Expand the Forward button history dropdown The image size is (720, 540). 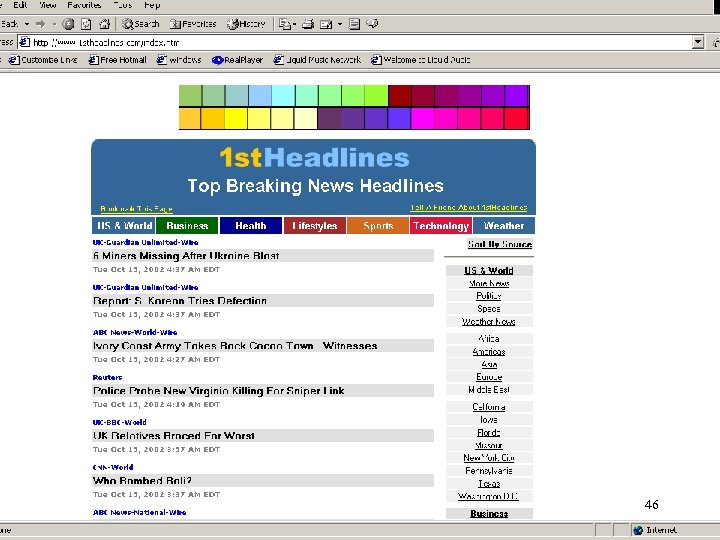point(54,23)
